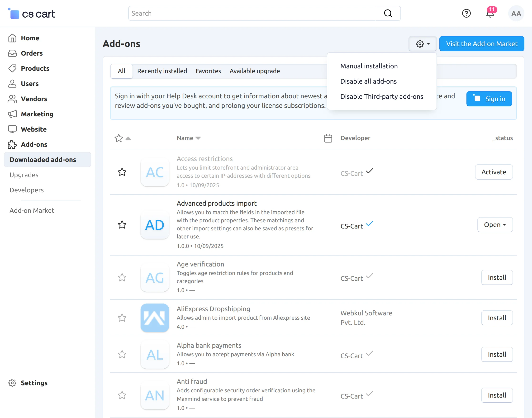This screenshot has height=418, width=532.
Task: Toggle the favorite star for Advanced products import
Action: (122, 225)
